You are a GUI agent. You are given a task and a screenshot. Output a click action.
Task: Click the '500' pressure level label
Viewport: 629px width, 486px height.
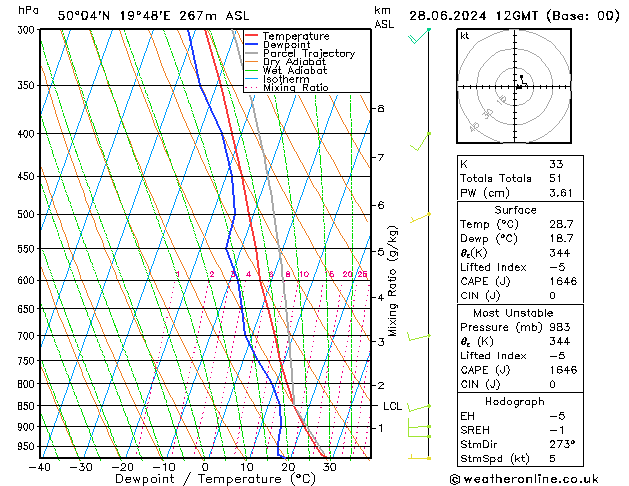26,214
